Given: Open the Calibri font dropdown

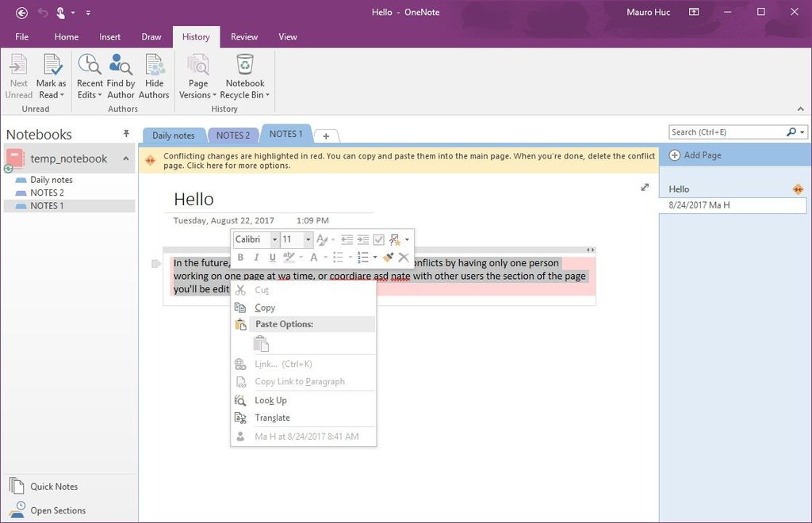Looking at the screenshot, I should point(275,239).
